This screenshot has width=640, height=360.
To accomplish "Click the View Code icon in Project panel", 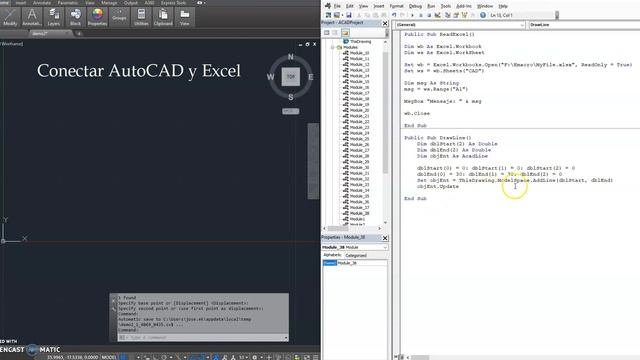I will click(x=327, y=33).
